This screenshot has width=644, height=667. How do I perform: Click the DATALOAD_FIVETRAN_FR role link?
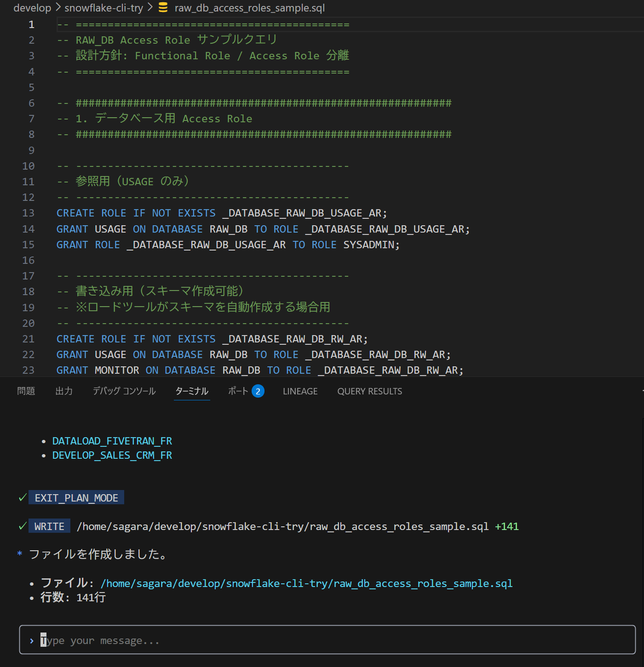click(112, 441)
